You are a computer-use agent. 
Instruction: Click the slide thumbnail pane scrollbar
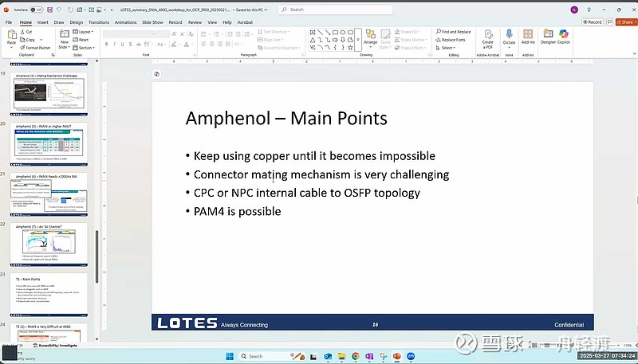tap(96, 256)
